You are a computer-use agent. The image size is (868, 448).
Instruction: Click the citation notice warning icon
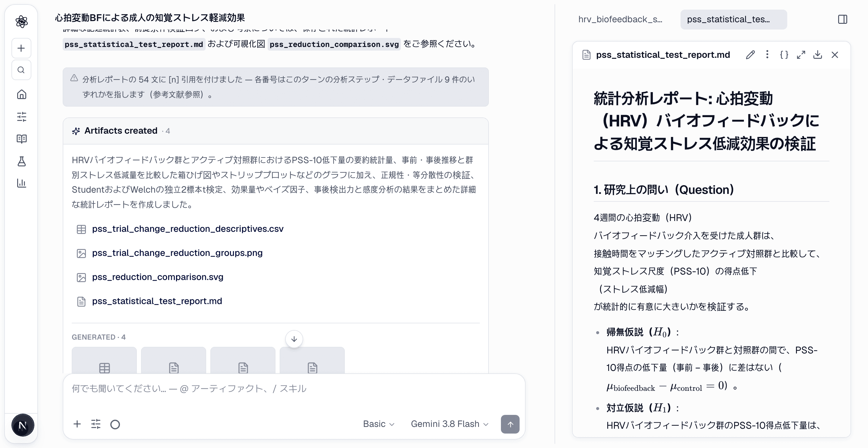coord(74,78)
